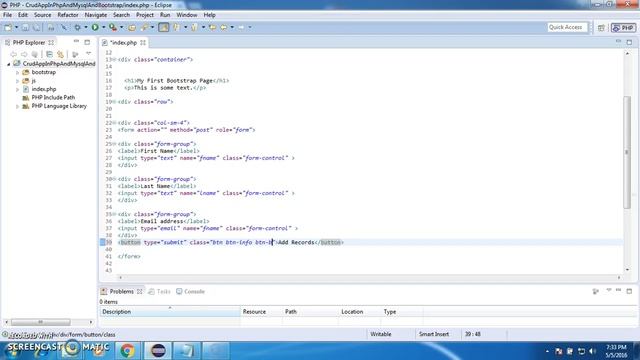
Task: Open dropdown arrow next to Run icon
Action: (x=104, y=27)
